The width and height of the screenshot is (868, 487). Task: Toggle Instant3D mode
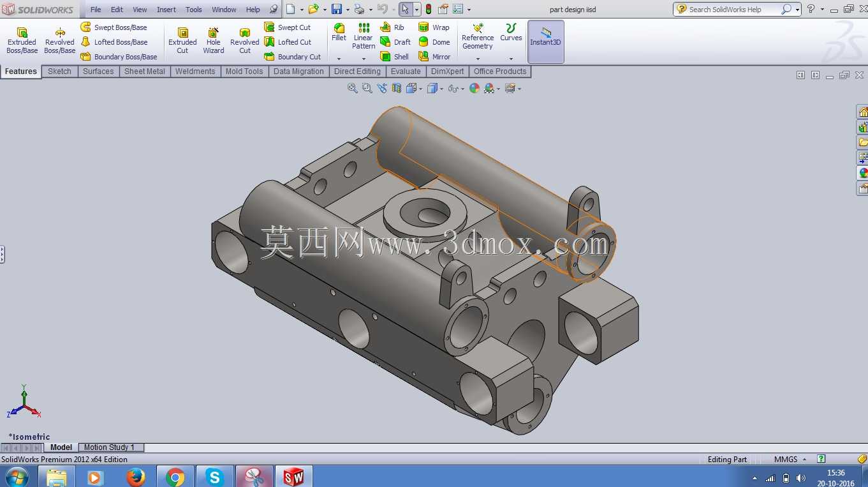tap(546, 41)
